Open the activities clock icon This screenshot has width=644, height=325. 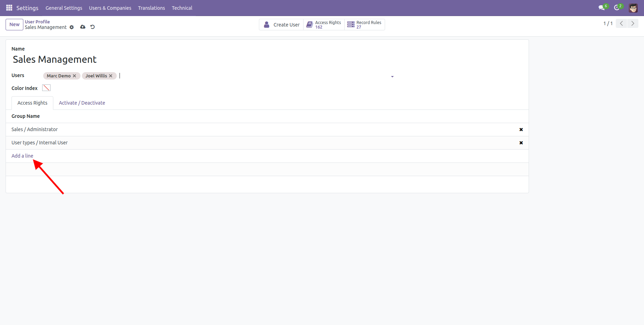pos(617,8)
